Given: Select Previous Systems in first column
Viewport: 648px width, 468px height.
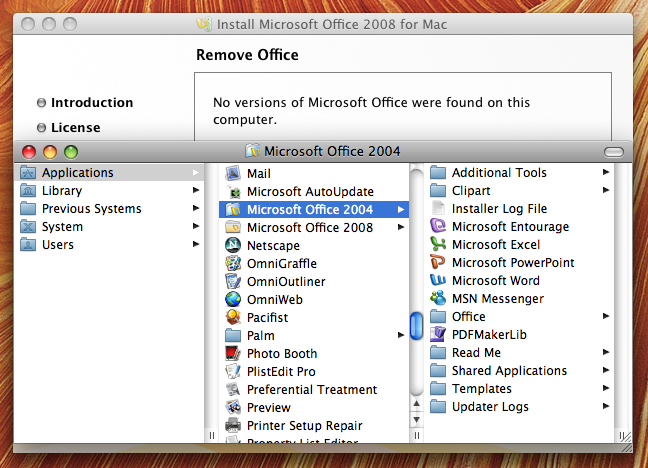Looking at the screenshot, I should (x=109, y=208).
